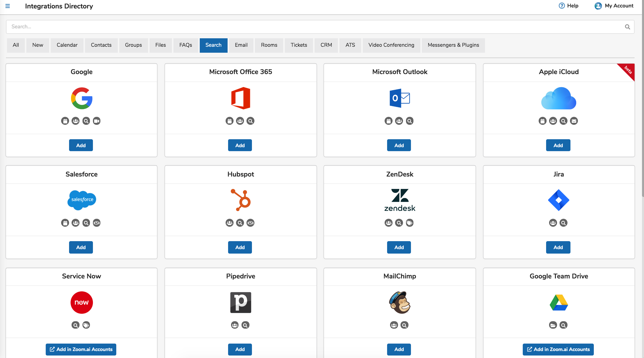
Task: Click the calendar icon under Salesforce
Action: point(65,223)
